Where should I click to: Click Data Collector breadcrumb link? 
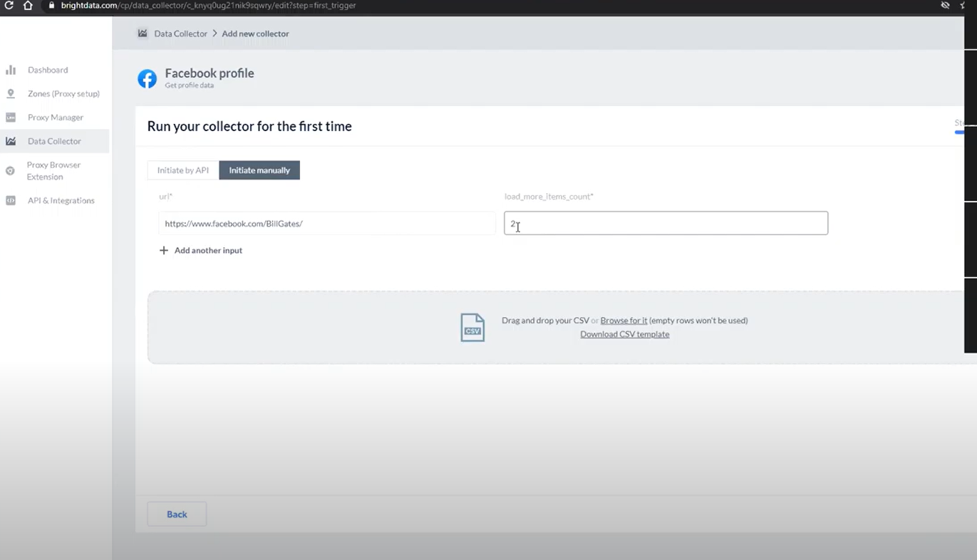[x=180, y=33]
